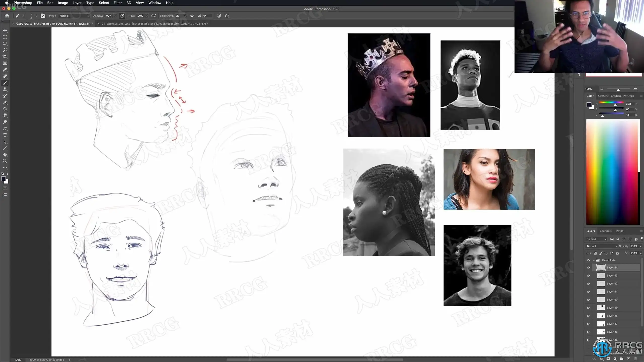This screenshot has height=362, width=644.
Task: Pick the Crop tool
Action: [x=5, y=57]
